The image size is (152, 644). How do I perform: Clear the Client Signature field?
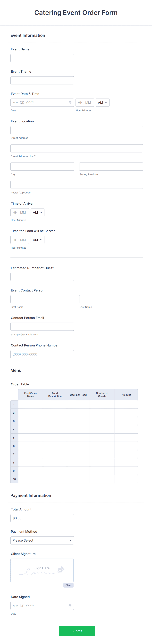click(68, 585)
